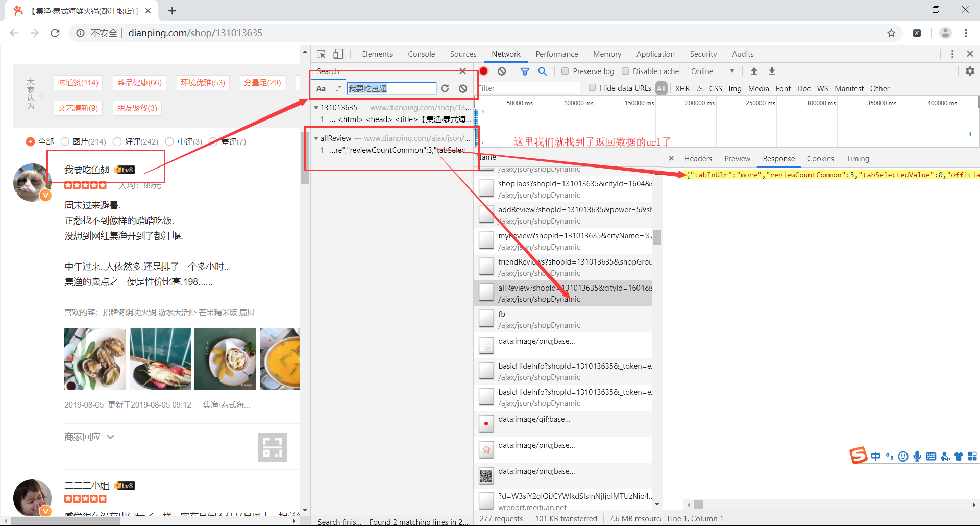This screenshot has width=980, height=526.
Task: Toggle the device toolbar icon
Action: click(338, 54)
